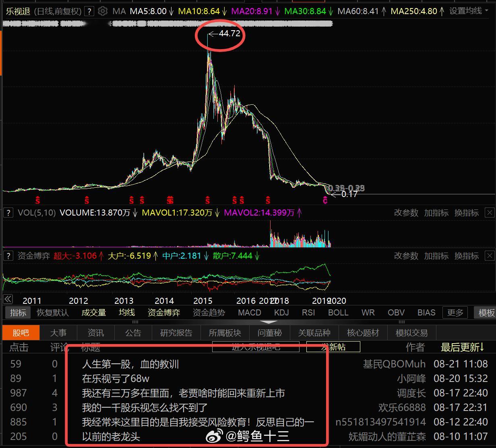The image size is (496, 448).
Task: Click 换指标 in the VOL panel
Action: [466, 213]
